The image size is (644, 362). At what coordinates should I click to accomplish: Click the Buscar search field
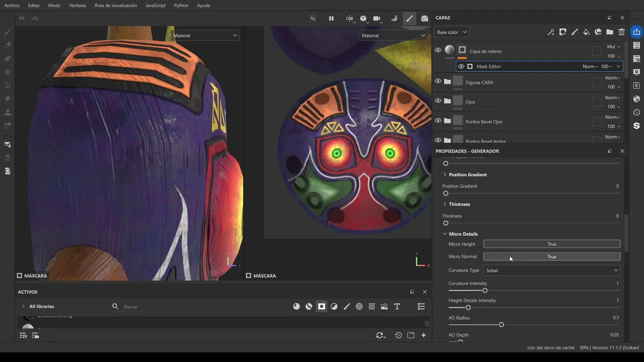pos(201,306)
